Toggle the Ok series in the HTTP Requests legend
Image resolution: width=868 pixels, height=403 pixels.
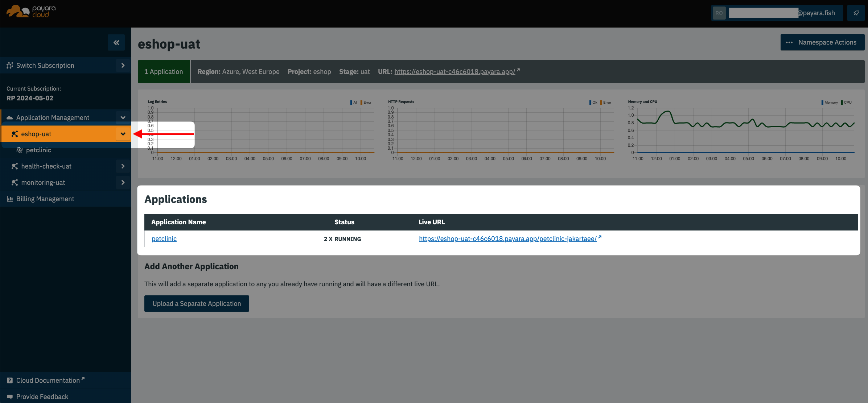coord(594,103)
